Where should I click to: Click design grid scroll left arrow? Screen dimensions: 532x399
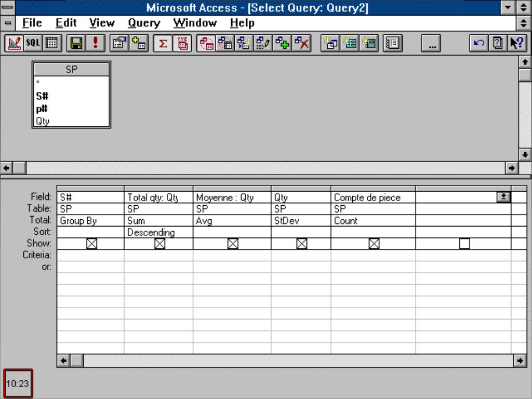pyautogui.click(x=63, y=361)
